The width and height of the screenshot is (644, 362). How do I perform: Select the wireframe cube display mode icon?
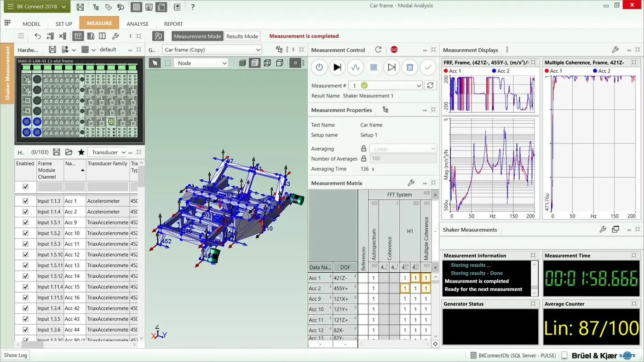point(267,63)
